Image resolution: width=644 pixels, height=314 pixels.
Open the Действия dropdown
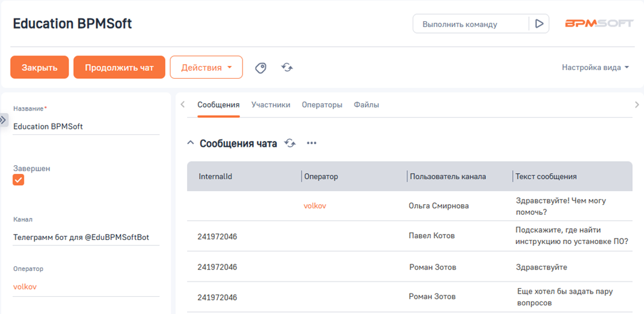point(206,67)
